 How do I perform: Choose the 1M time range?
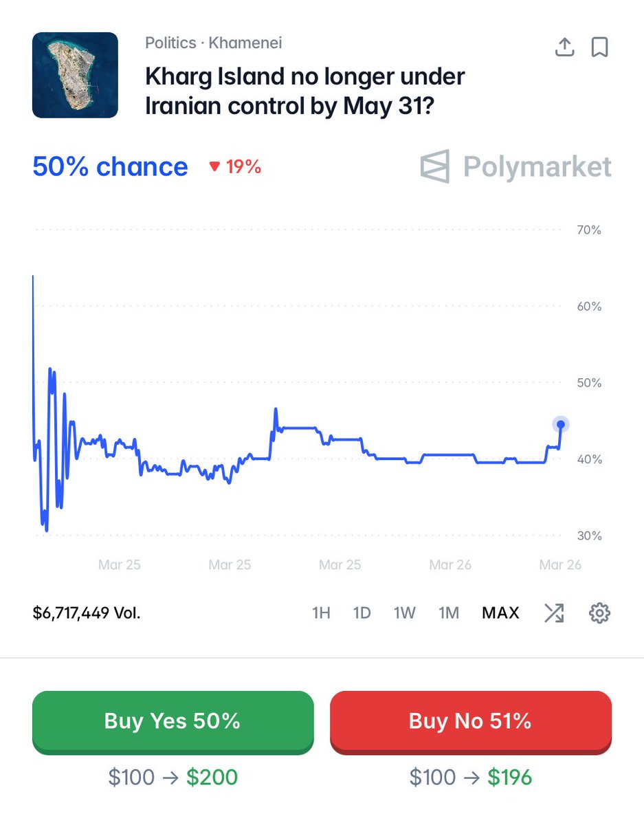click(x=449, y=613)
